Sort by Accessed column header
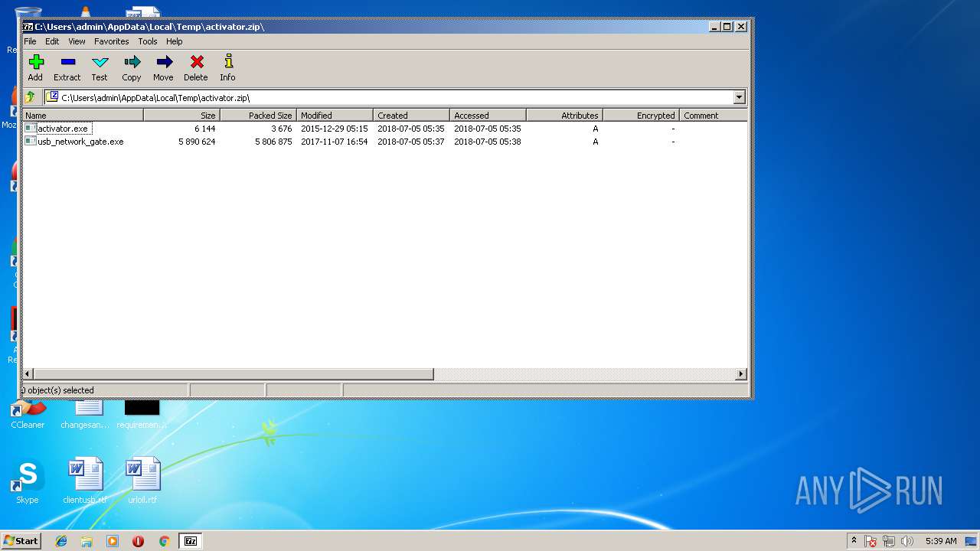This screenshot has width=980, height=551. (488, 116)
